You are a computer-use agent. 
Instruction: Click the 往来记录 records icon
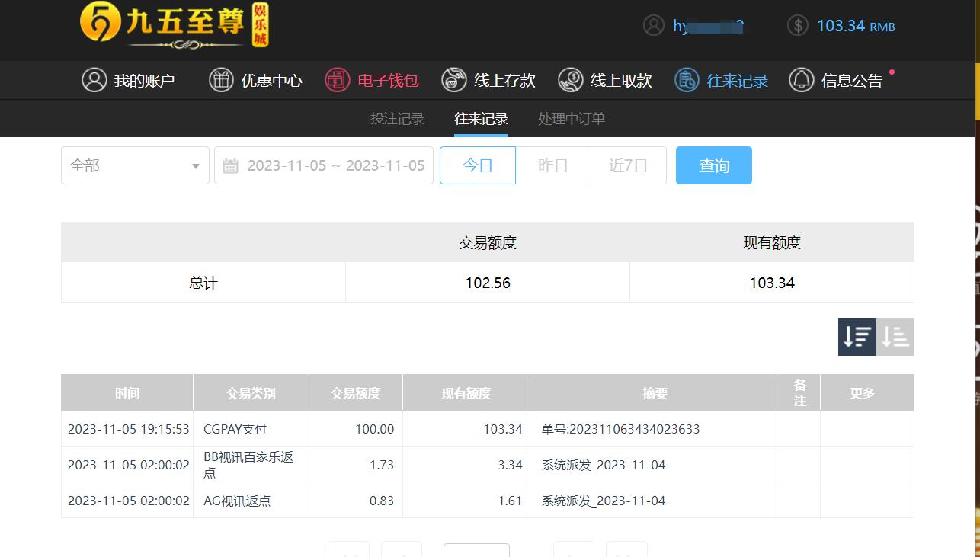tap(687, 80)
